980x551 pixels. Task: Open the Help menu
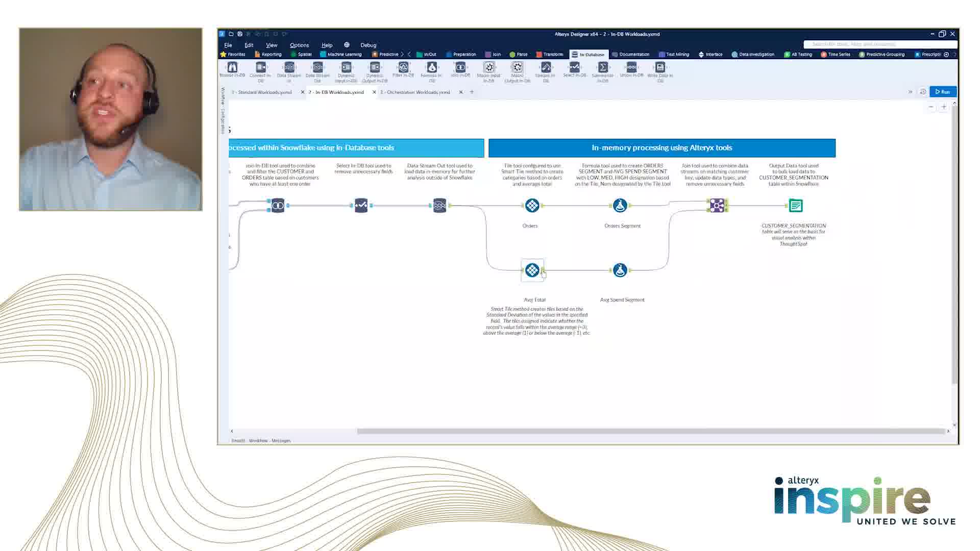coord(327,45)
